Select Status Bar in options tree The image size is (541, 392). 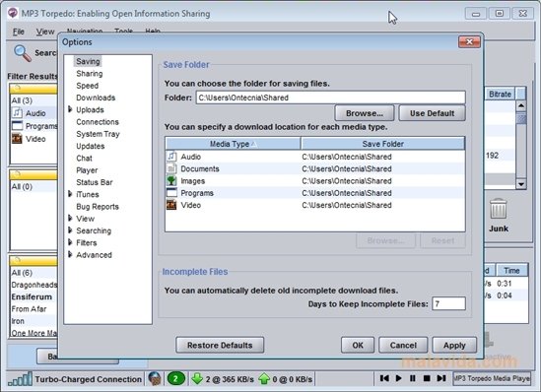point(95,182)
